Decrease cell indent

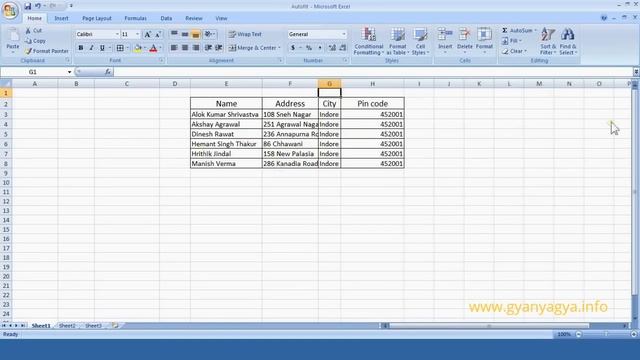pos(208,48)
